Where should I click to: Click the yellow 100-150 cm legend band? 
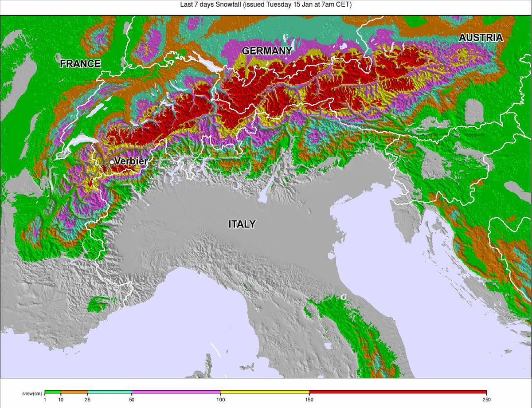pyautogui.click(x=265, y=392)
